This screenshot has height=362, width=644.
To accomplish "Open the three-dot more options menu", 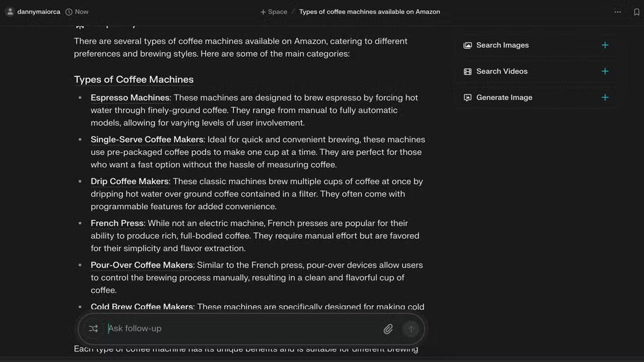I will [x=618, y=12].
